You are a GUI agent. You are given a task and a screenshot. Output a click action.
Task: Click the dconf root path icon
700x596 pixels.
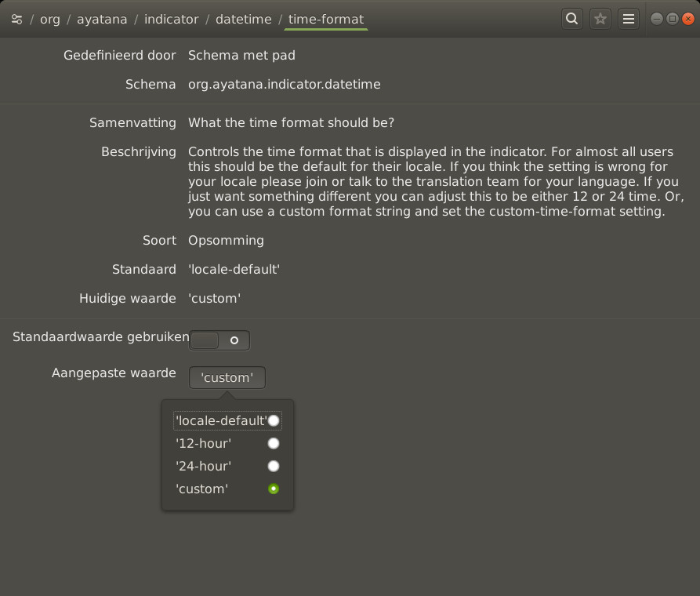click(x=16, y=19)
